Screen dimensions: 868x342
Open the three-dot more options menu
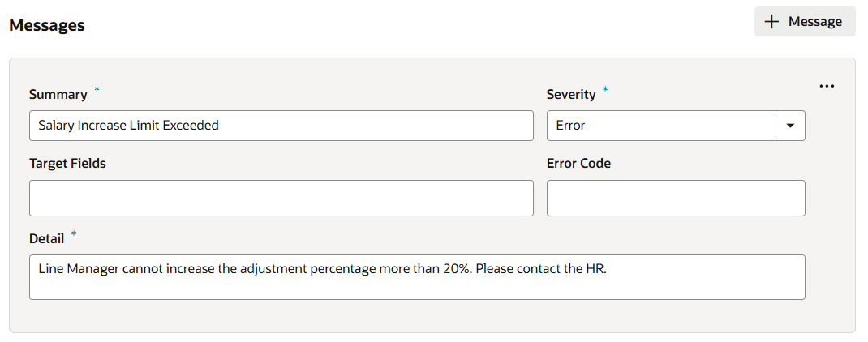click(x=827, y=86)
